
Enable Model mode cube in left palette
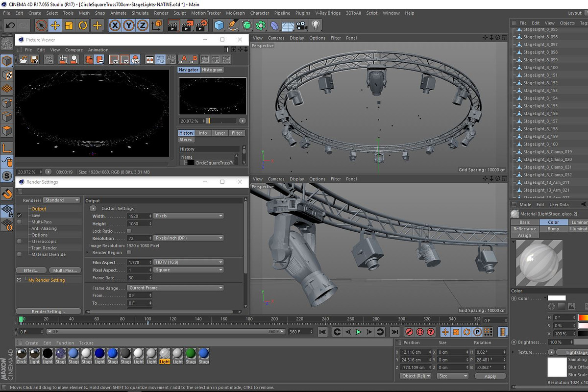[7, 61]
